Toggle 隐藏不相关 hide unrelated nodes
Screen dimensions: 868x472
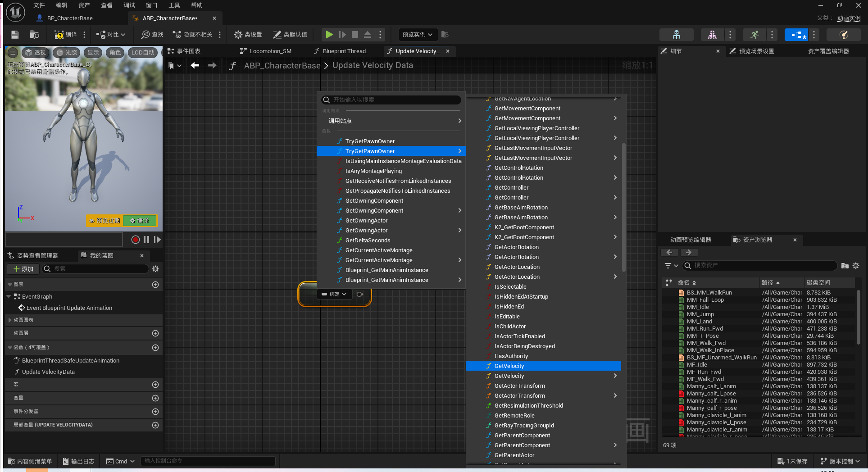click(193, 35)
